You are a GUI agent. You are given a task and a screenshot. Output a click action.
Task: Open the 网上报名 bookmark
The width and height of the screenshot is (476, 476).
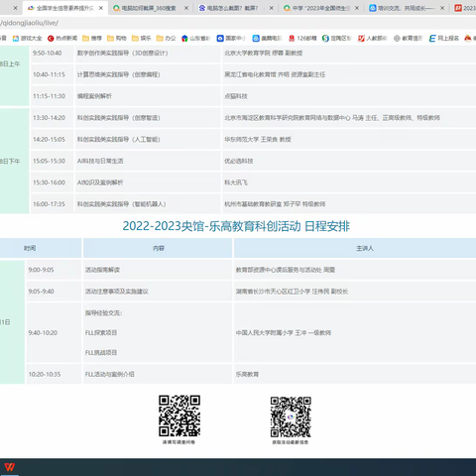[444, 39]
